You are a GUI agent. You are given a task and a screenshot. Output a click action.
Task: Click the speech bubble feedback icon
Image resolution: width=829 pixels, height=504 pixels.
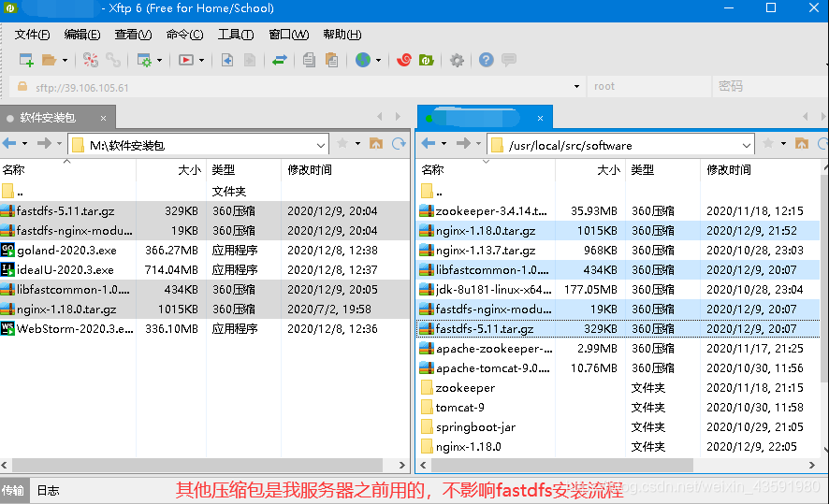(509, 60)
